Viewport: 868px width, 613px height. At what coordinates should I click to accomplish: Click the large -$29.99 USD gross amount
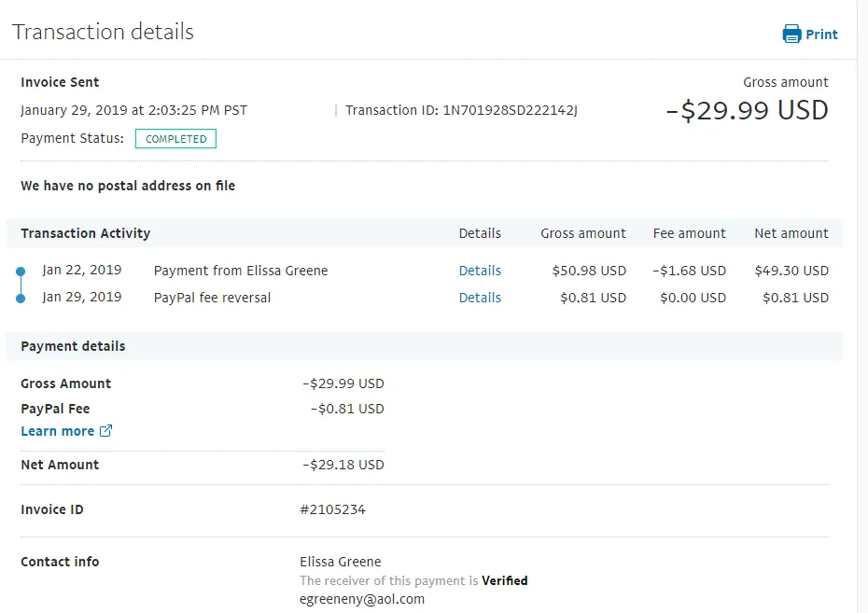tap(747, 111)
